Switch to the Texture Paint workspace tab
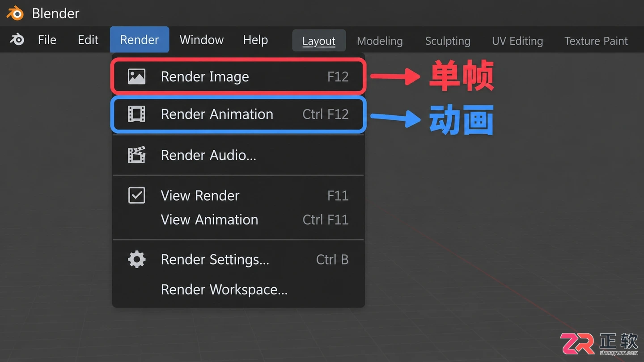The image size is (644, 362). 596,41
